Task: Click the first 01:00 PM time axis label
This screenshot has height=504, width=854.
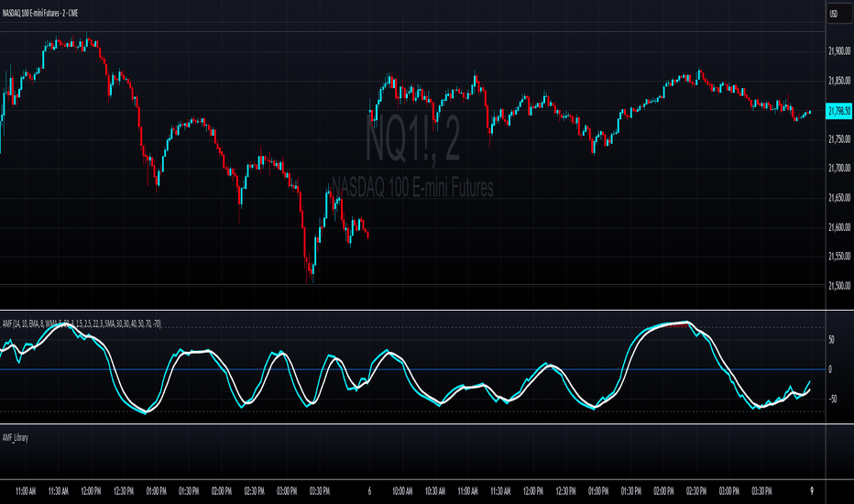Action: (157, 491)
